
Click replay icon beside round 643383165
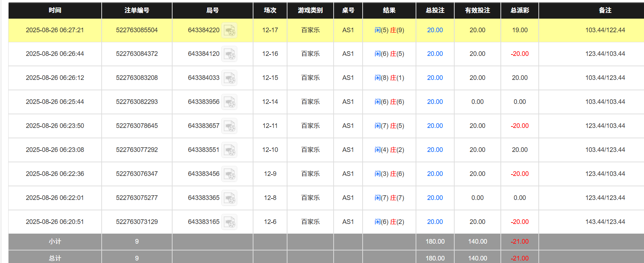[229, 222]
